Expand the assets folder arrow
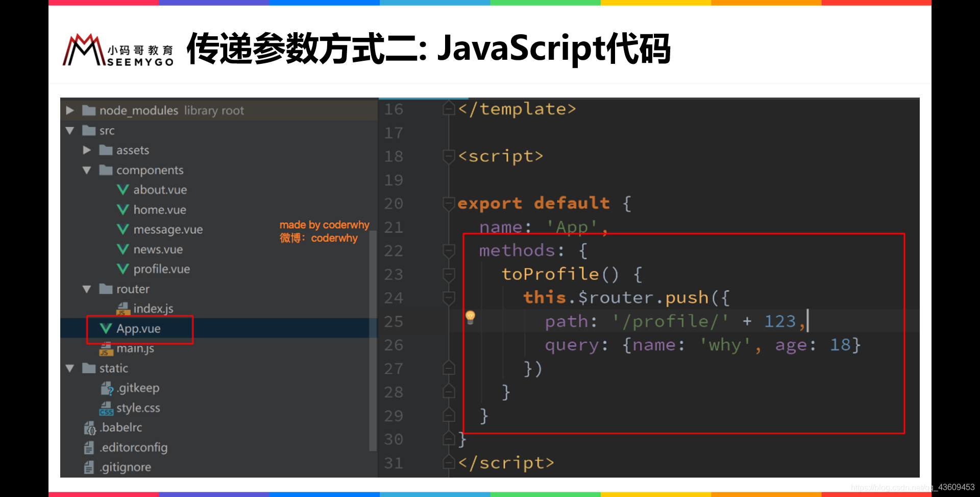Viewport: 980px width, 497px height. [x=87, y=150]
